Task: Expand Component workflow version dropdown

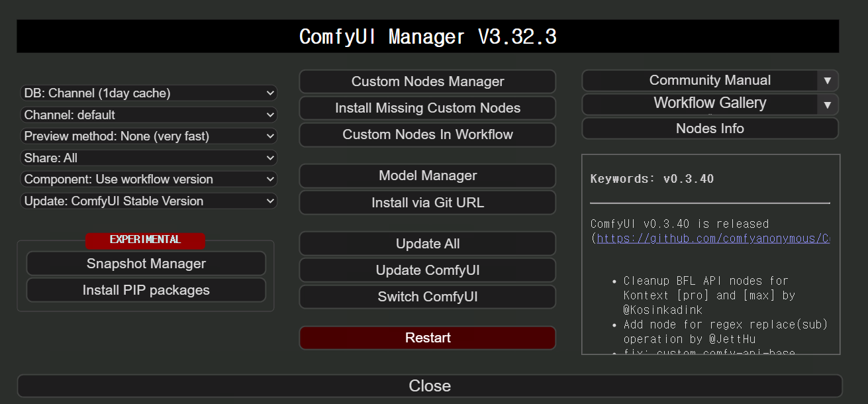Action: pyautogui.click(x=148, y=179)
